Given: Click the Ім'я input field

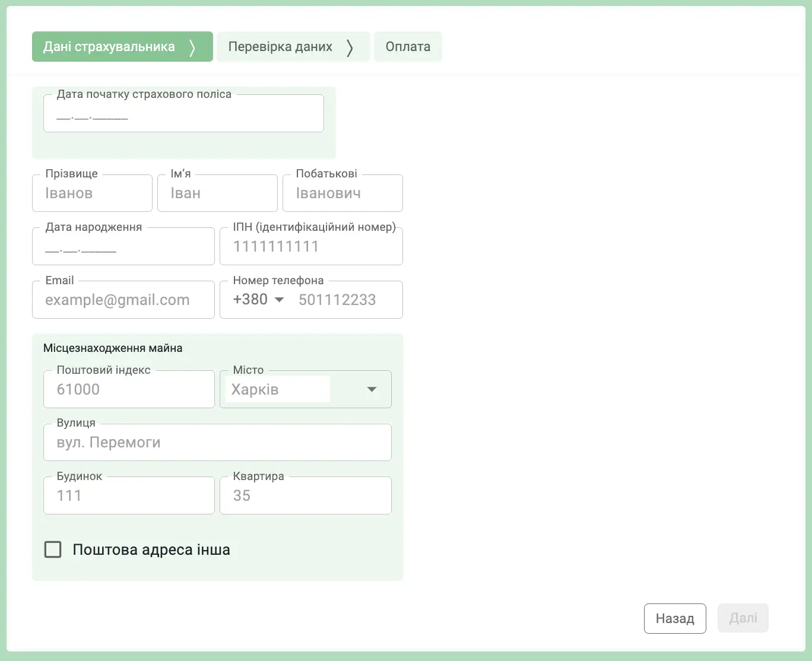Looking at the screenshot, I should 217,193.
